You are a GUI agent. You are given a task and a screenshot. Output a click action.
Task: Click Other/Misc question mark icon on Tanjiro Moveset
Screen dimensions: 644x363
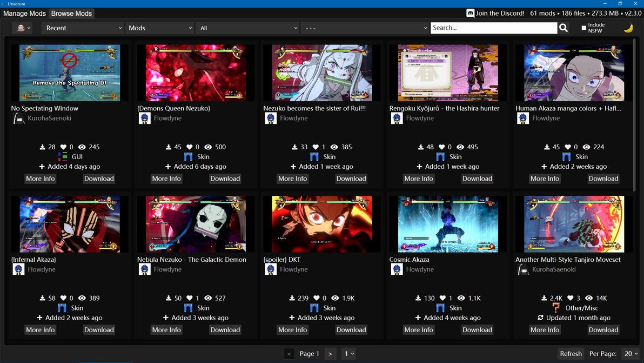point(556,308)
